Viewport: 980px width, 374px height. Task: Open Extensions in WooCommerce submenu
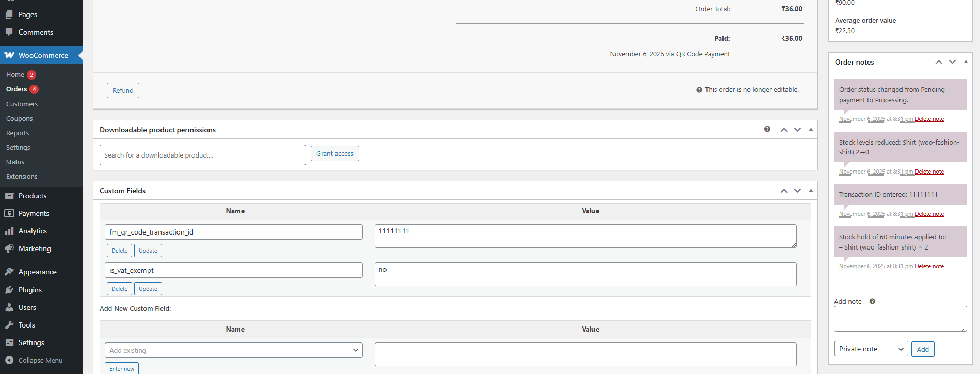pyautogui.click(x=22, y=176)
